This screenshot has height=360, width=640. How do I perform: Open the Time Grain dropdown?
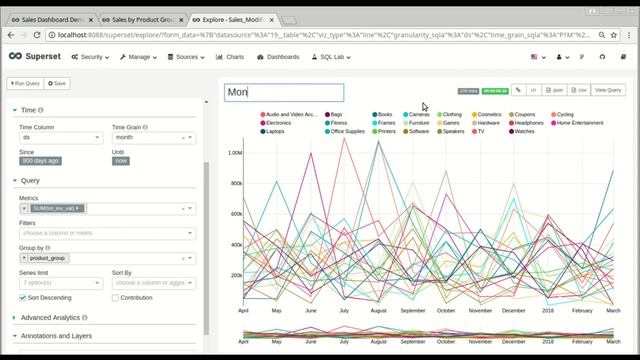click(154, 138)
